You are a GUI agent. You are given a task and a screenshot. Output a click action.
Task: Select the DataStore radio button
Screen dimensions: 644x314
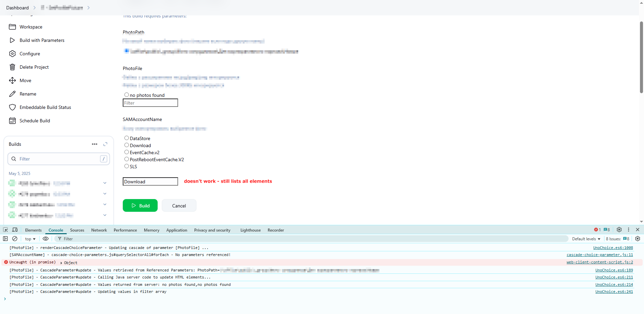click(126, 138)
